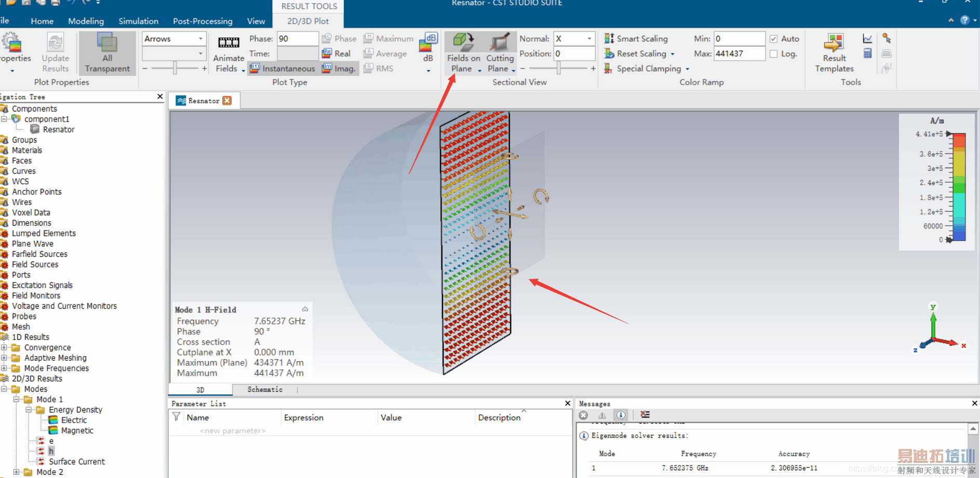Click the Properties gear icon
Image resolution: width=980 pixels, height=478 pixels.
coord(11,43)
